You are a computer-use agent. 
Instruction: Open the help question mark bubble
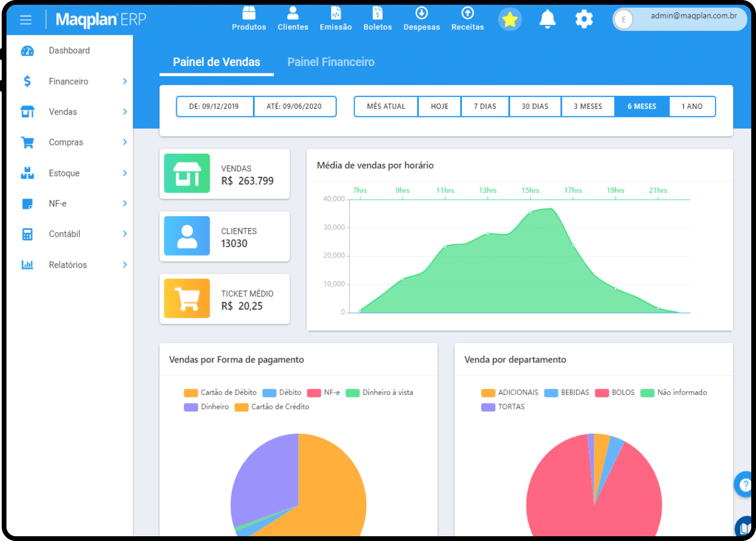pos(745,484)
